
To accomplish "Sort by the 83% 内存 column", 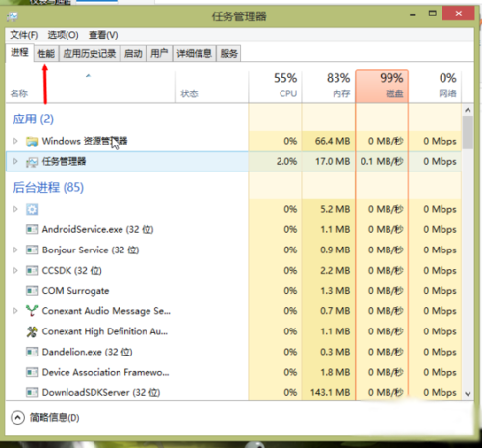I will coord(329,87).
